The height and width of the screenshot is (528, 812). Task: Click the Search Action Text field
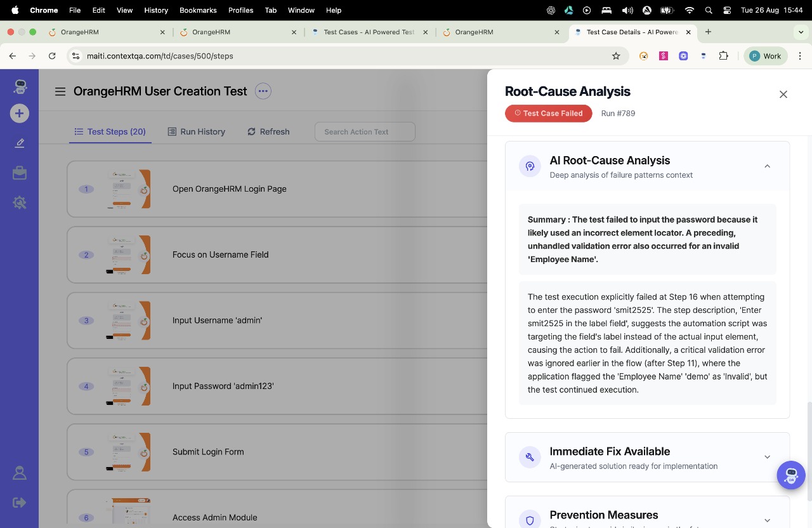(365, 131)
